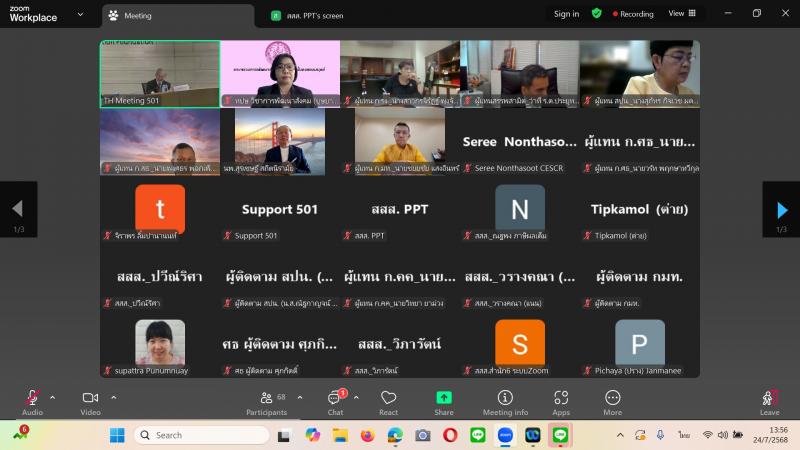
Task: Click the Recording indicator
Action: coord(633,14)
